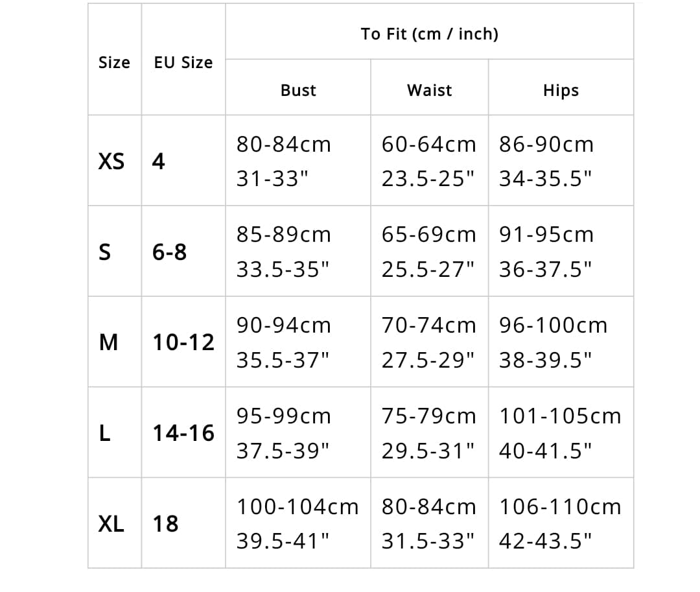Image resolution: width=700 pixels, height=592 pixels.
Task: Click the XS size row label
Action: click(111, 161)
